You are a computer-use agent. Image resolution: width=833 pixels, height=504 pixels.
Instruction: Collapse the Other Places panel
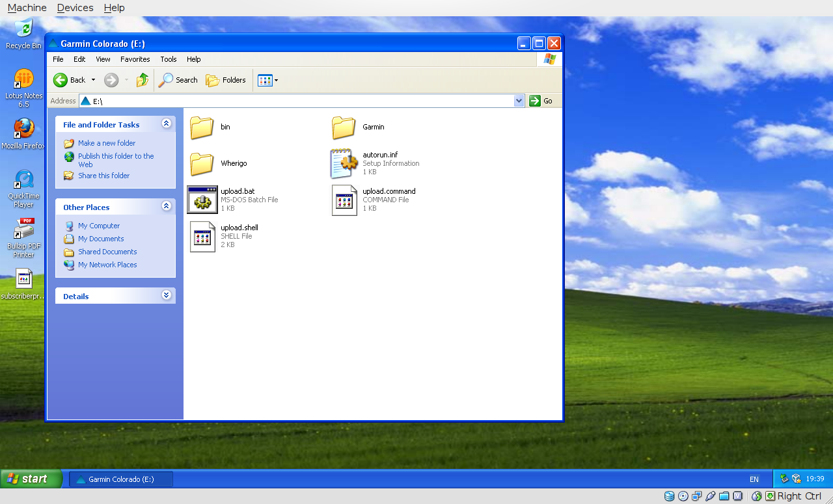(166, 206)
